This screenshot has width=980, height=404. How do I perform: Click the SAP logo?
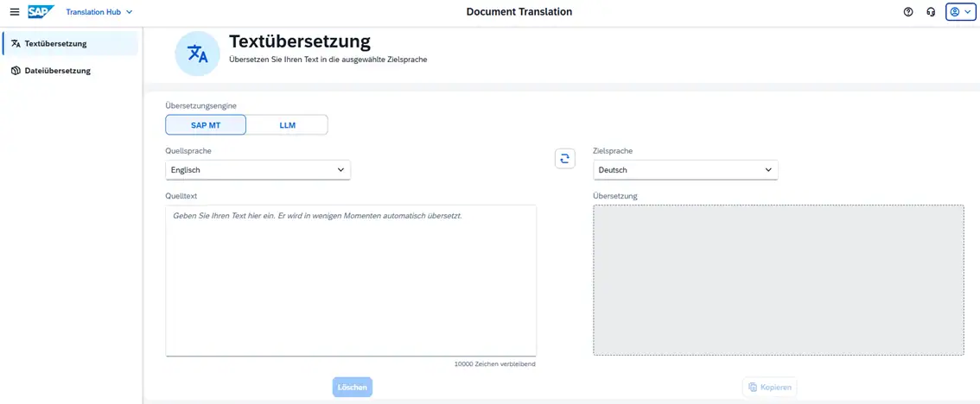point(41,12)
